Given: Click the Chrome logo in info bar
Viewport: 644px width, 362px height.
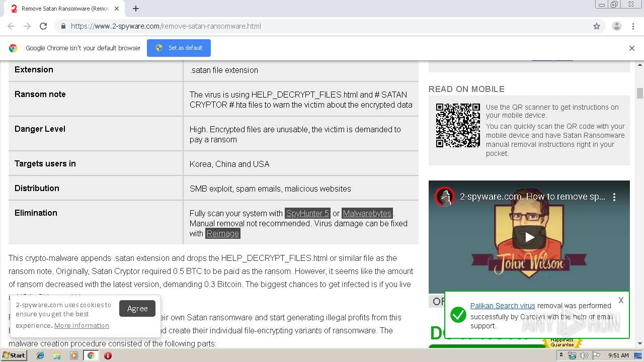Looking at the screenshot, I should coord(13,48).
